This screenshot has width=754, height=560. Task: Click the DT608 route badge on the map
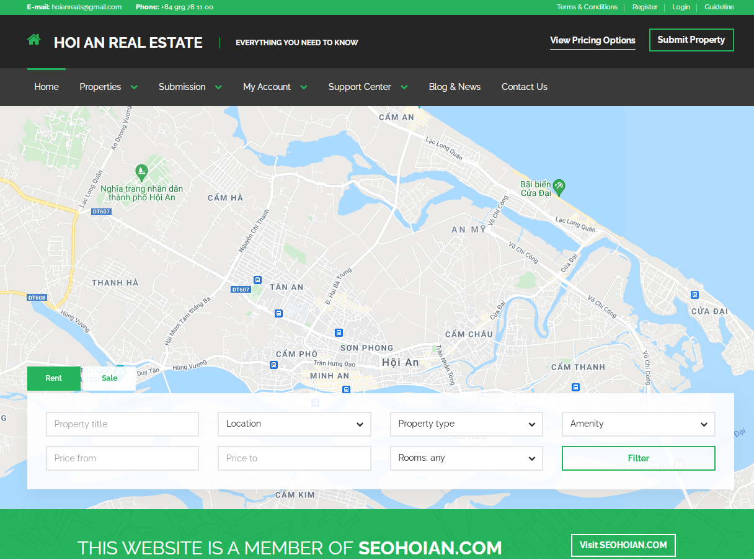37,297
